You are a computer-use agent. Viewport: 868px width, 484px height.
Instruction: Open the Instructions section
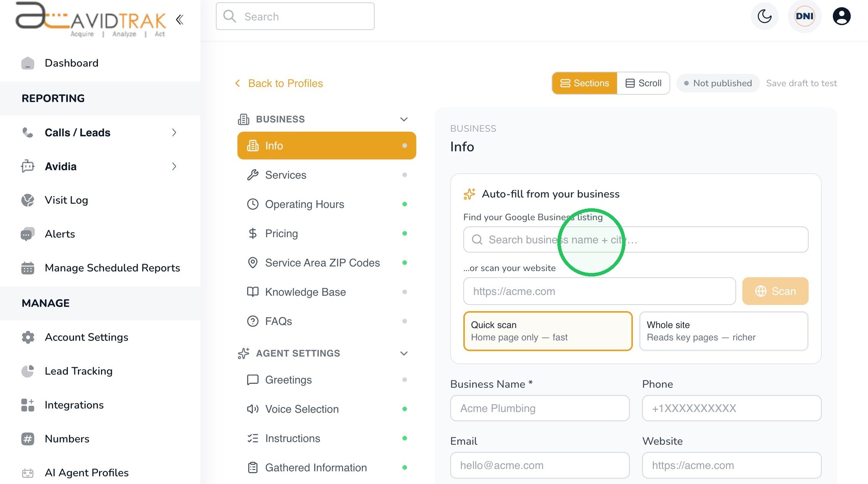click(327, 438)
